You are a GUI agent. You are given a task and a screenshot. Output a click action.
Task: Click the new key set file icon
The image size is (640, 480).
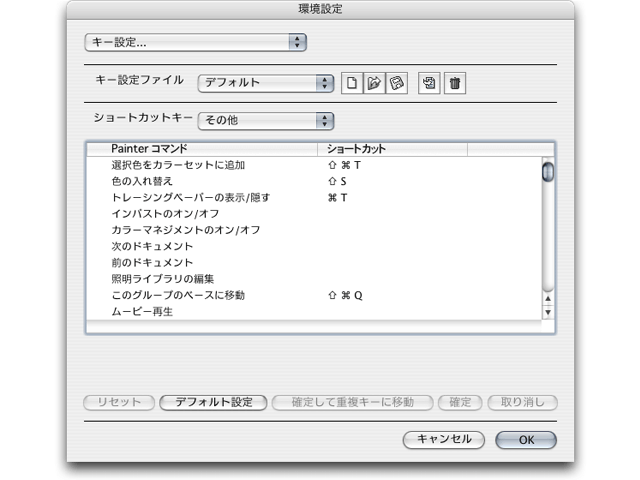(351, 84)
